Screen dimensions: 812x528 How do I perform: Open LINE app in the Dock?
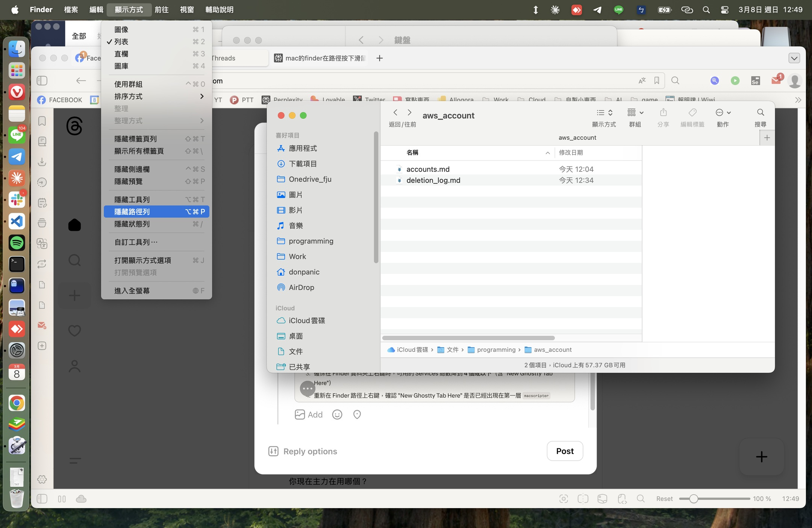click(x=17, y=135)
